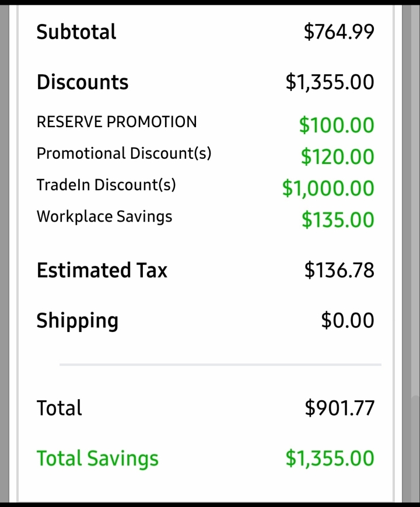Select the Promotional Discount(s) line
420x507 pixels.
pos(124,153)
